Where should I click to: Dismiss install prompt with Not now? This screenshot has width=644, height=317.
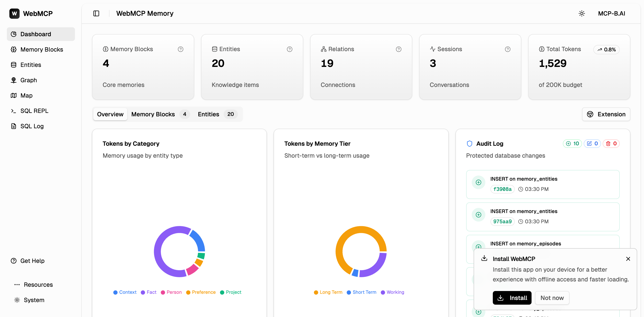[x=552, y=298]
